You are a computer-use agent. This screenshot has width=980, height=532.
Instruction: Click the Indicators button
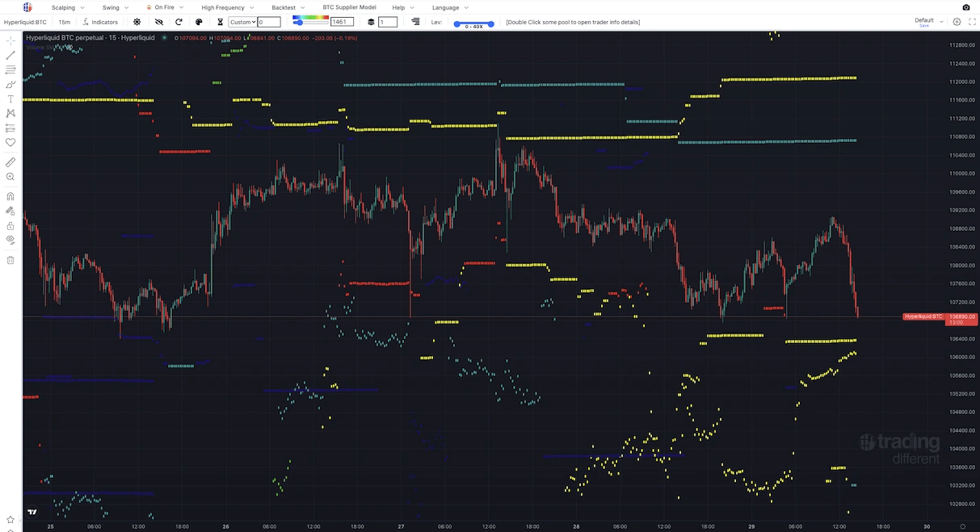tap(101, 22)
